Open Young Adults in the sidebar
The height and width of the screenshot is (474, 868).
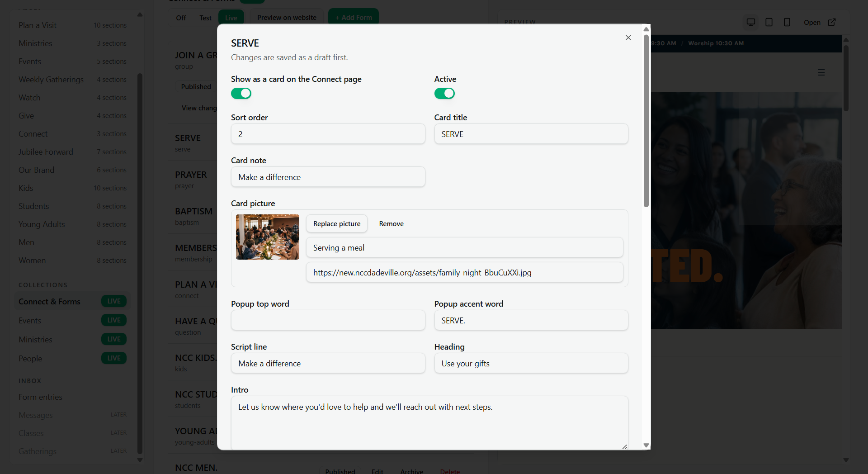[x=72, y=224]
